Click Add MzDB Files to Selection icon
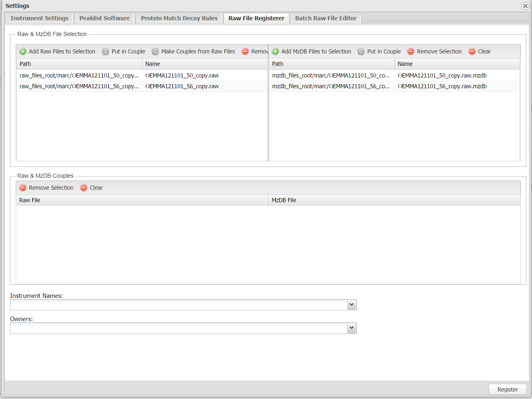 tap(275, 51)
